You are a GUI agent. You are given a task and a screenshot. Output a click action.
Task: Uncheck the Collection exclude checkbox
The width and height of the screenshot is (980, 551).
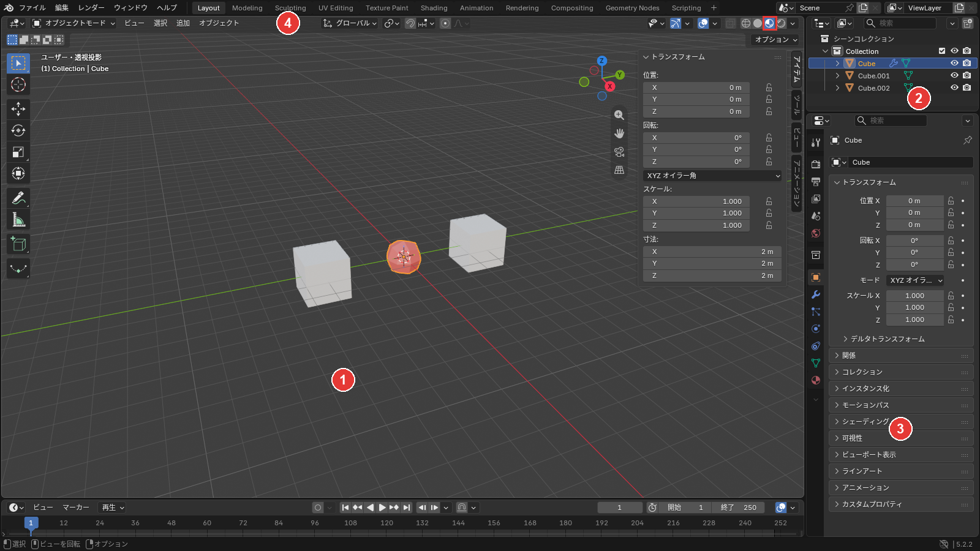pyautogui.click(x=942, y=51)
